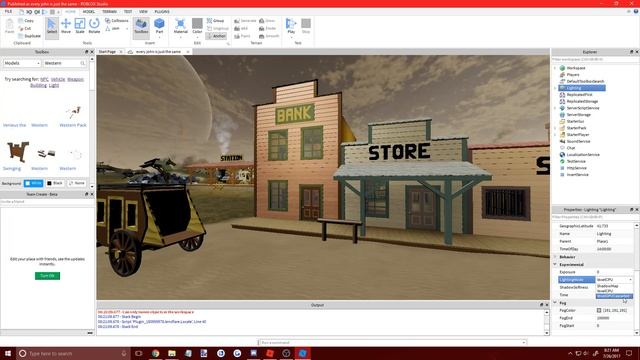Click the Paste icon in Clipboard
Screen dimensions: 640x360
pyautogui.click(x=9, y=26)
